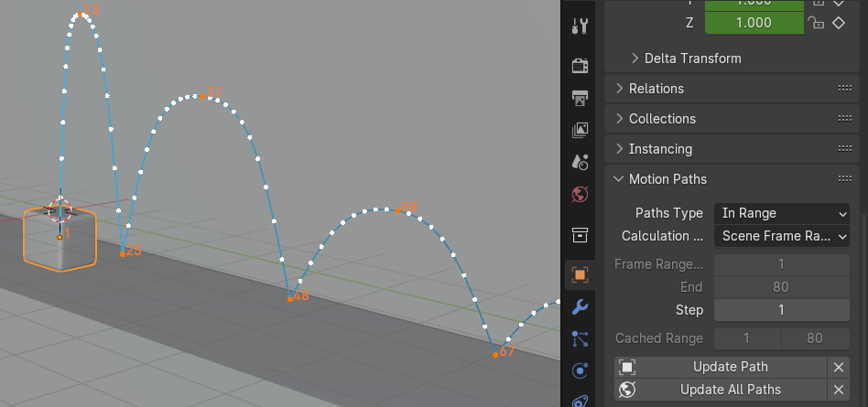
Task: Expand the Delta Transform section
Action: [x=686, y=59]
